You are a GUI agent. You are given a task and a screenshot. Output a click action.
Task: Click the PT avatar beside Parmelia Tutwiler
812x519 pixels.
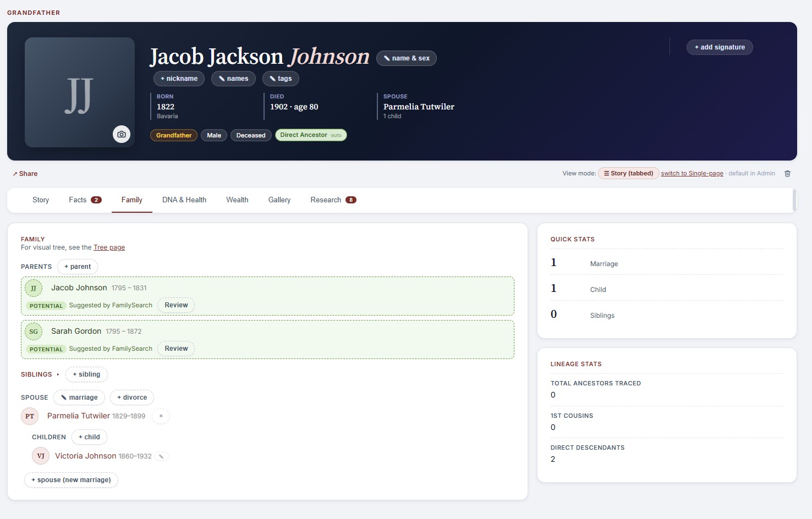tap(30, 416)
